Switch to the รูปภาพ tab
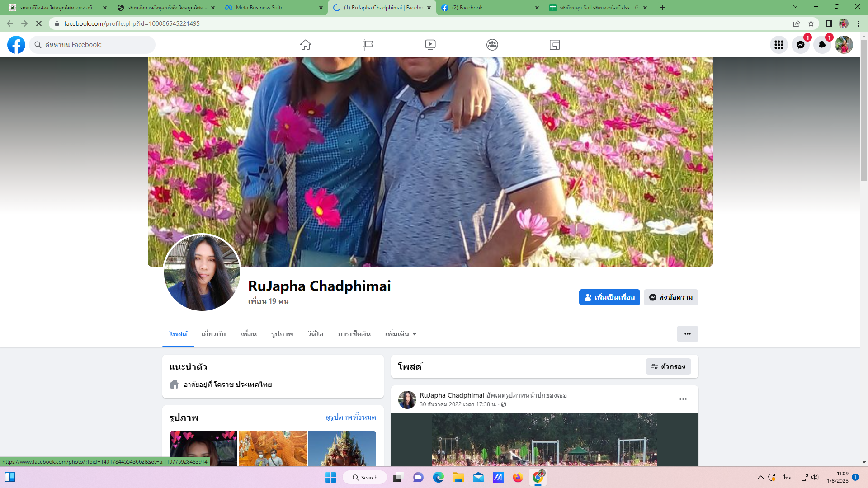868x488 pixels. click(282, 334)
